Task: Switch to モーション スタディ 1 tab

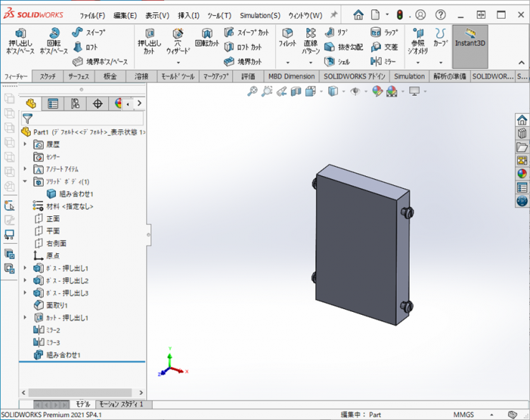Action: (x=120, y=405)
